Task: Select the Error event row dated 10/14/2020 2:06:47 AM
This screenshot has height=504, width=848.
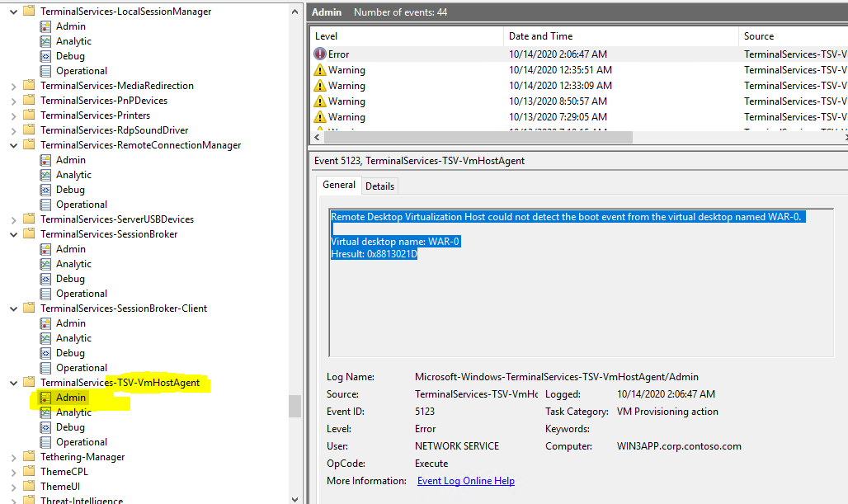Action: point(579,54)
